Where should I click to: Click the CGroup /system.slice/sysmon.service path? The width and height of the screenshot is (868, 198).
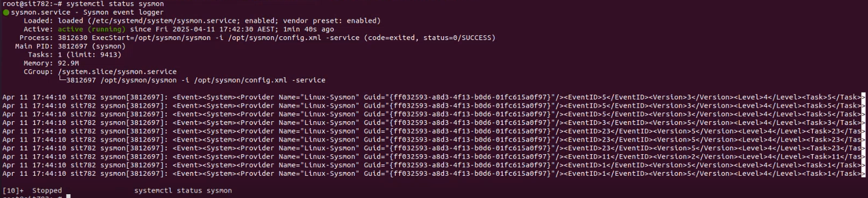(117, 72)
